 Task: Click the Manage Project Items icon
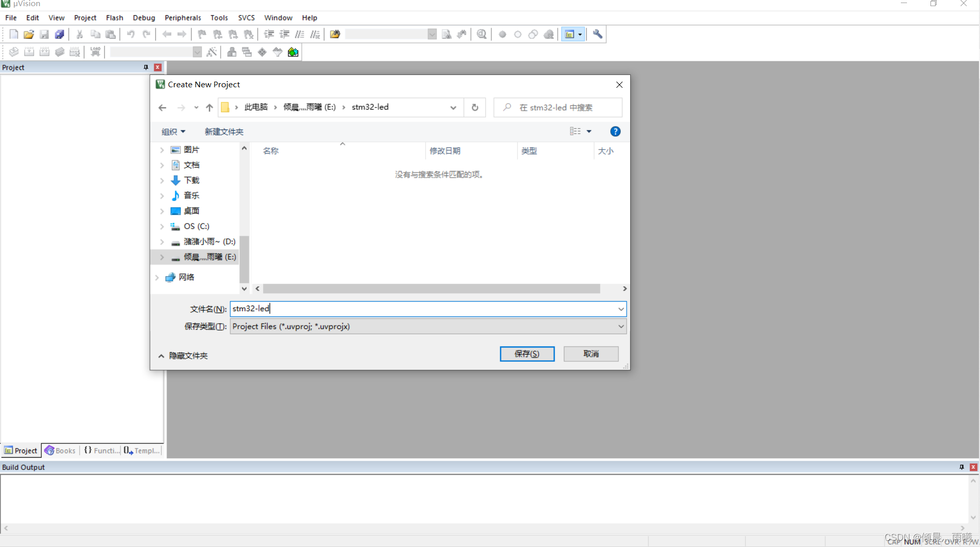coord(232,52)
